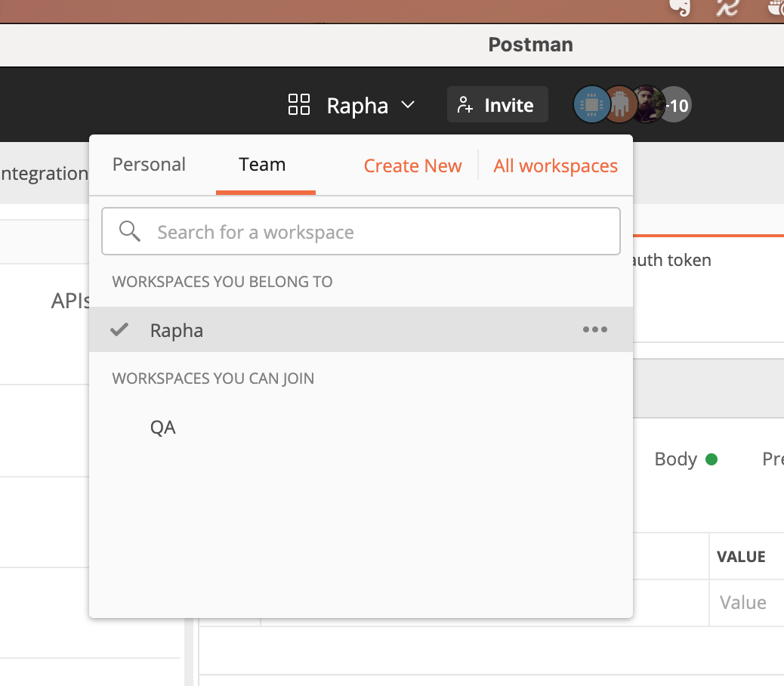The width and height of the screenshot is (784, 686).
Task: Click the magnifier icon in workspace search
Action: point(130,232)
